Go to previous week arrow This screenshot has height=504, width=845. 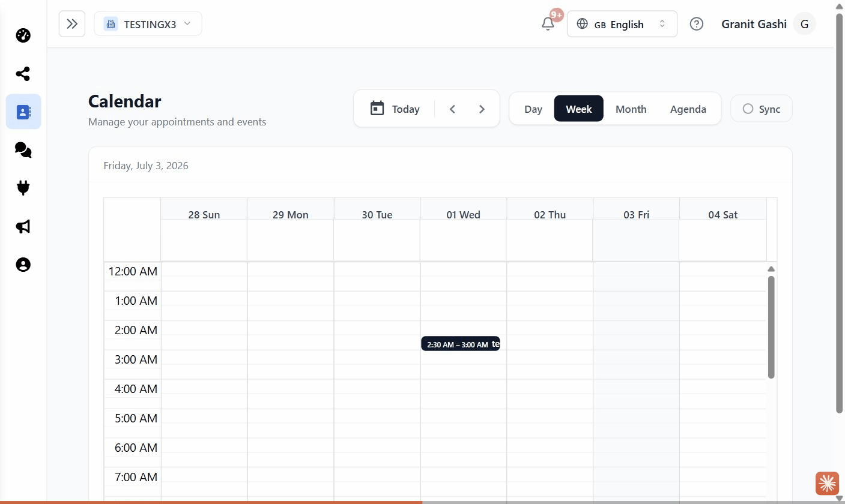coord(453,109)
